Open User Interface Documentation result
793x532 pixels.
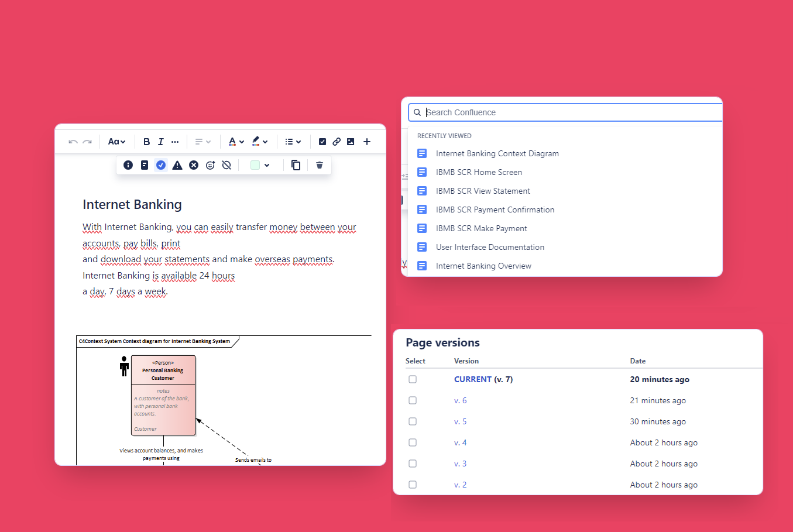(x=490, y=247)
